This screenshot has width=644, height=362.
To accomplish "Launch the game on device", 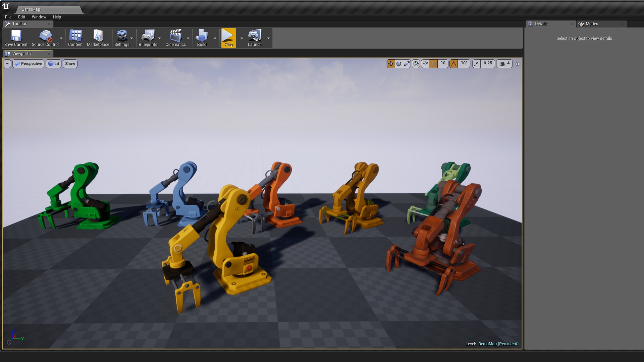I will click(x=255, y=38).
